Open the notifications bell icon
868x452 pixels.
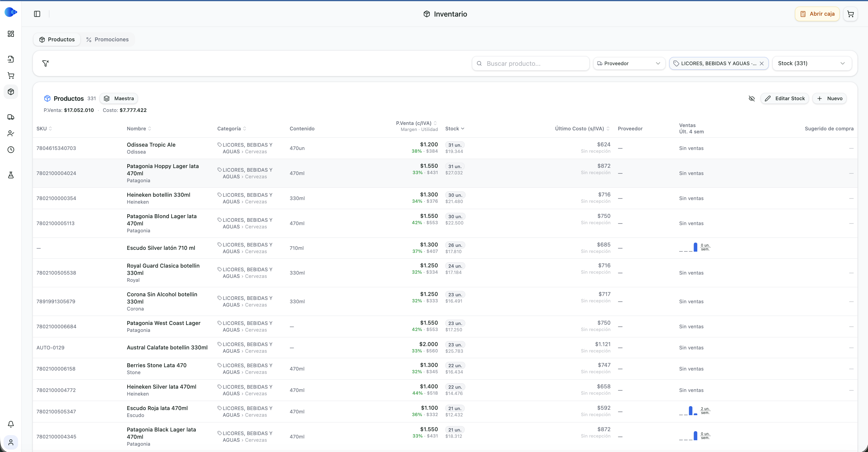pos(11,424)
